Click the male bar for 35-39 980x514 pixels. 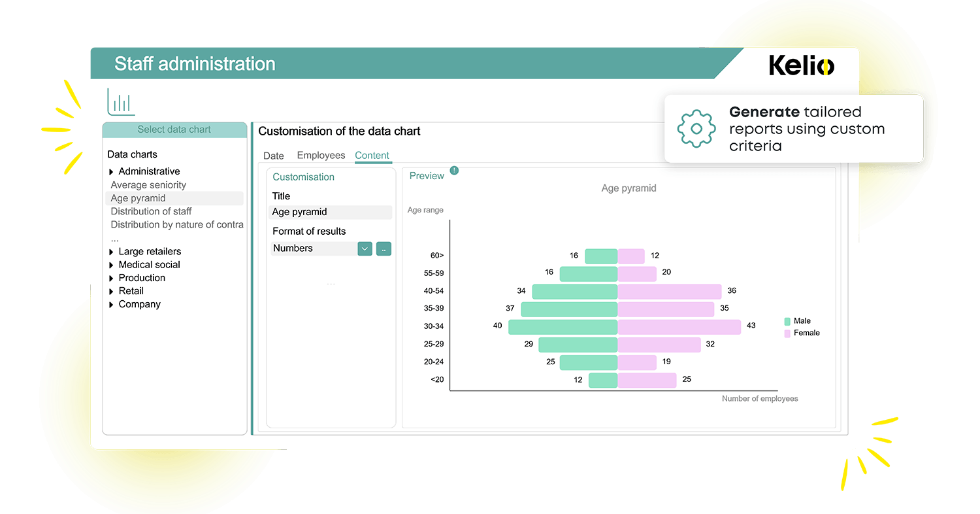[570, 309]
